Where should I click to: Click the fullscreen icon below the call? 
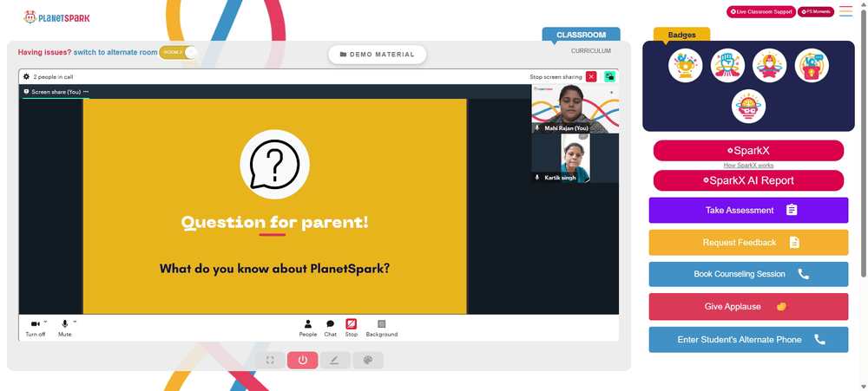(270, 360)
